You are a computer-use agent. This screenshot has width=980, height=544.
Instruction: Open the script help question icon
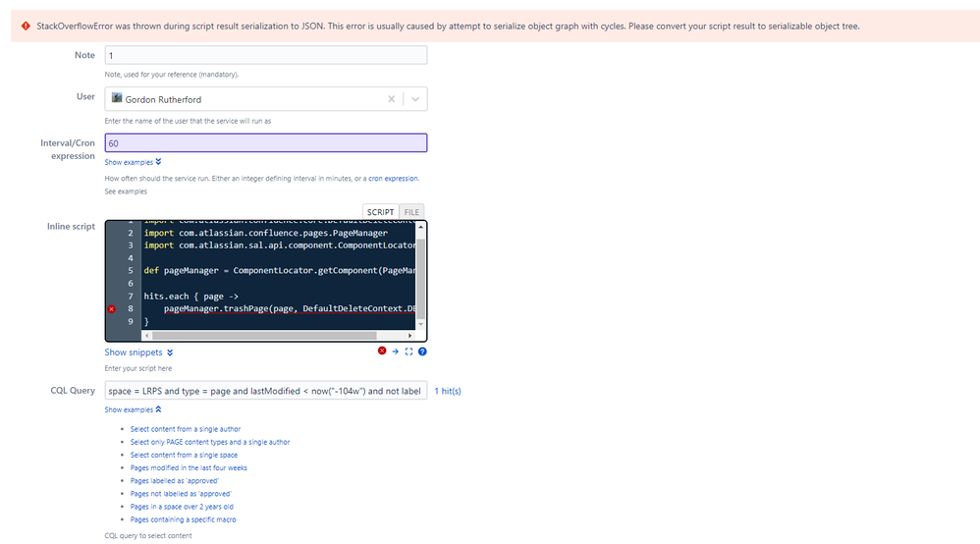[422, 352]
